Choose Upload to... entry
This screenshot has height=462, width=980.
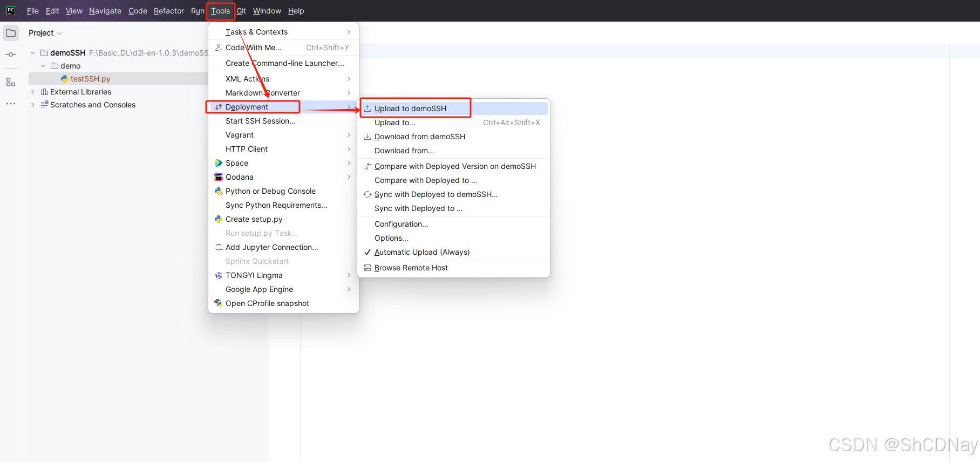pos(454,123)
